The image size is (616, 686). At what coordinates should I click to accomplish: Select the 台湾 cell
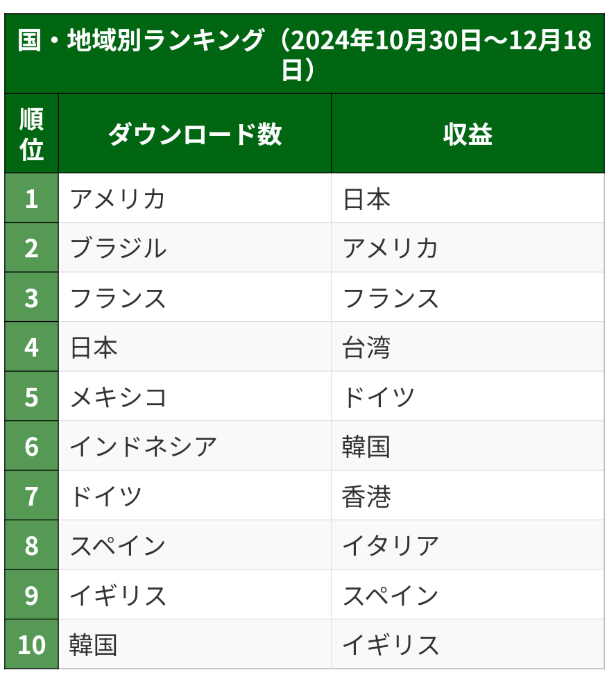[x=366, y=348]
